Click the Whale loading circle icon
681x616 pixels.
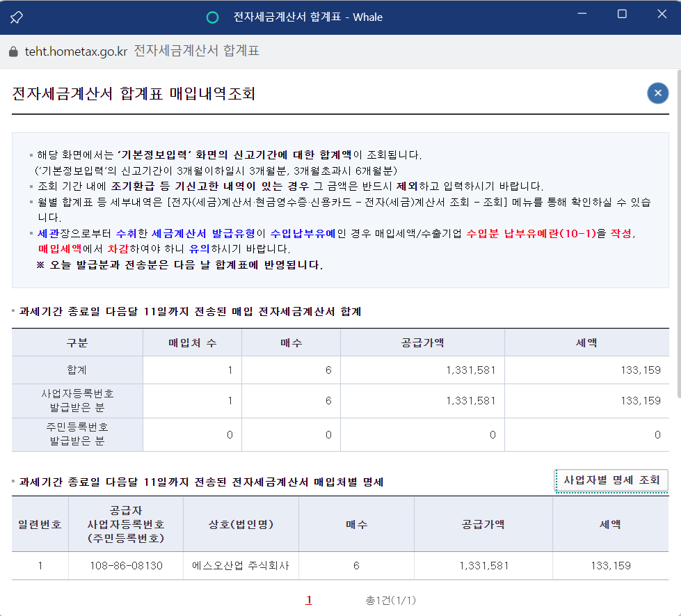pyautogui.click(x=212, y=17)
